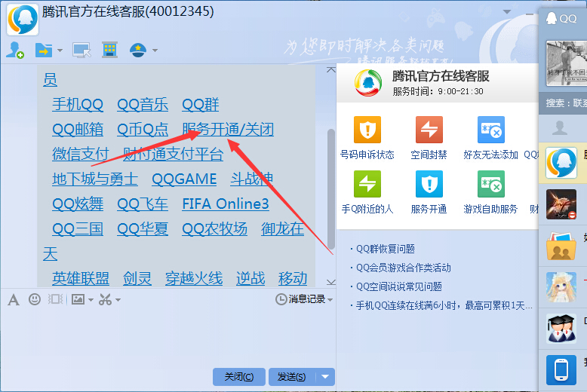Select the 财付通支付平台 link
Viewport: 587px width, 392px height.
tap(173, 154)
